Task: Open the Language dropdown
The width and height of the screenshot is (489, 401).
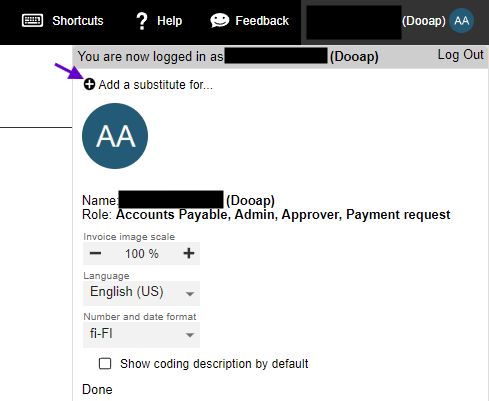Action: tap(141, 293)
